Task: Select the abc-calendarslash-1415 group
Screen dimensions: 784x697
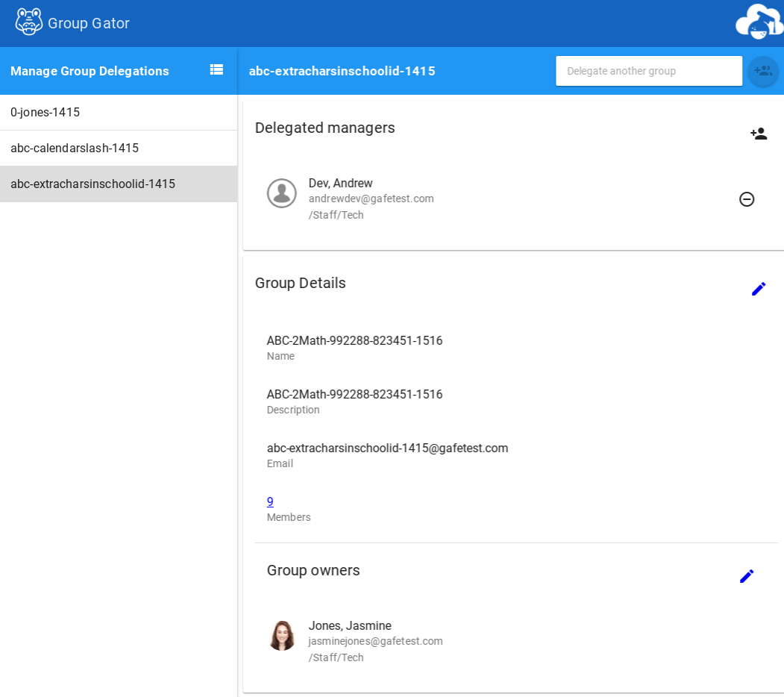Action: point(75,149)
